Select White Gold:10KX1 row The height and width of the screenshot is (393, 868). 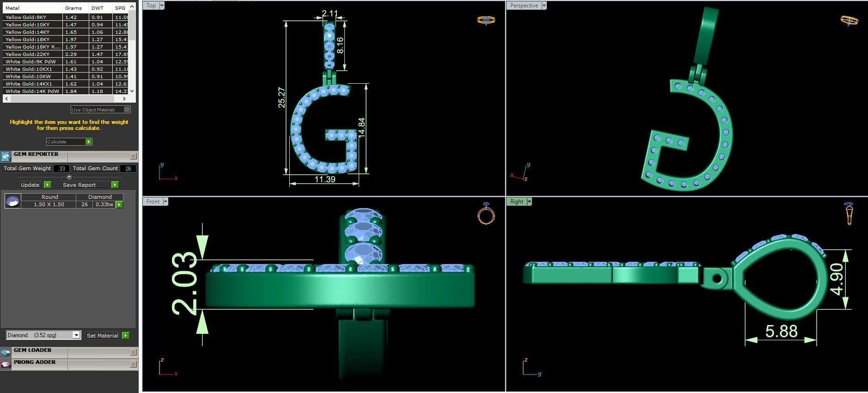pos(66,69)
